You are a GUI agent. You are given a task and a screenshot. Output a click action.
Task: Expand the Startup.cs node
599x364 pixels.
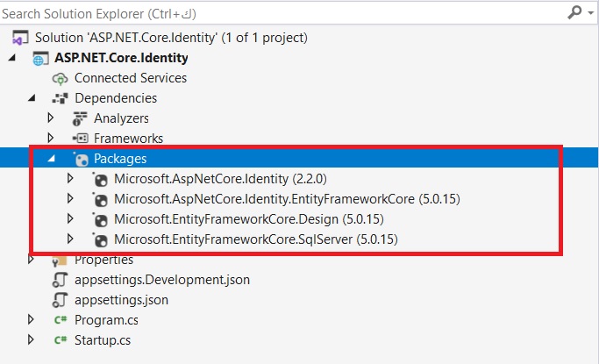point(31,339)
